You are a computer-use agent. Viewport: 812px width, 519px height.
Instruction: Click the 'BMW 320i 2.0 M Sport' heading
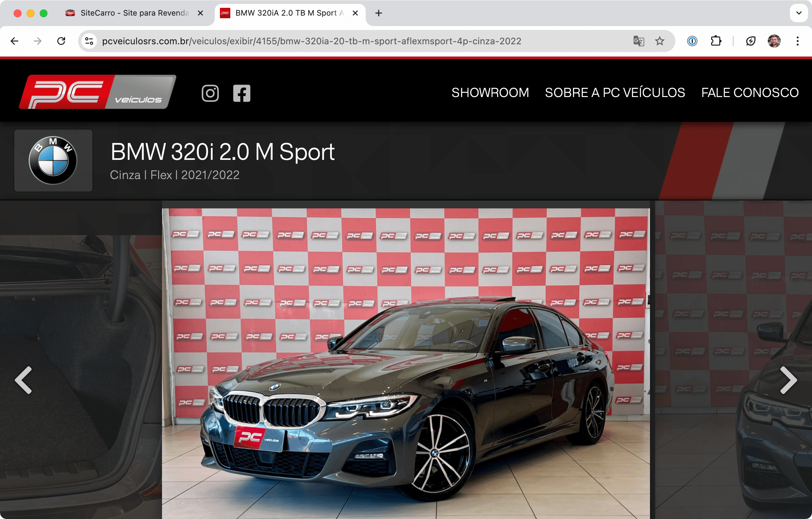223,152
